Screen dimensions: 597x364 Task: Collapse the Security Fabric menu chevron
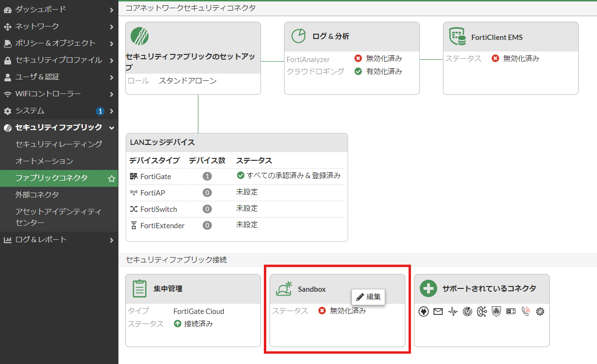tap(112, 128)
